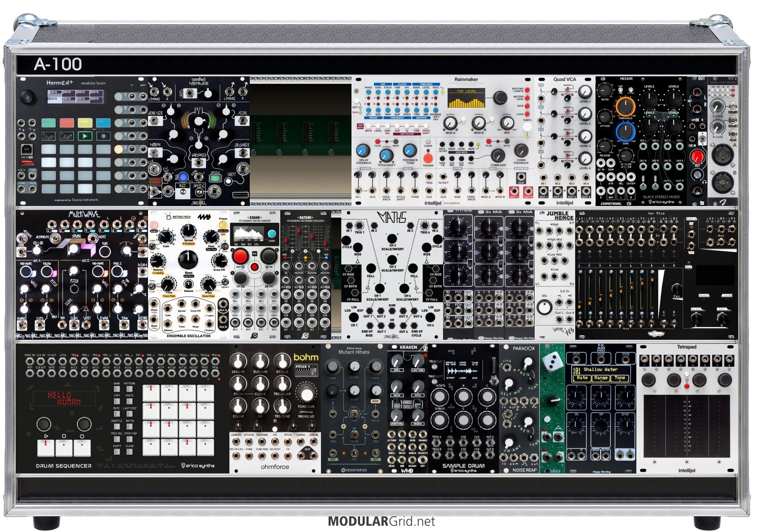Screen dimensions: 764x532
Task: Click the SHUFFLE button on Drum Sequencer
Action: coord(116,426)
